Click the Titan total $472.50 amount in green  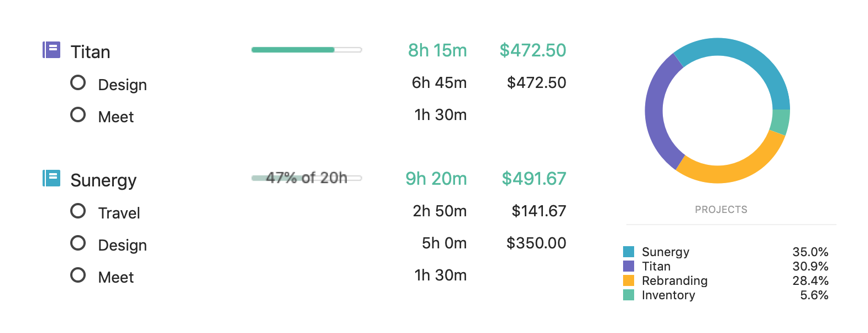(x=532, y=50)
